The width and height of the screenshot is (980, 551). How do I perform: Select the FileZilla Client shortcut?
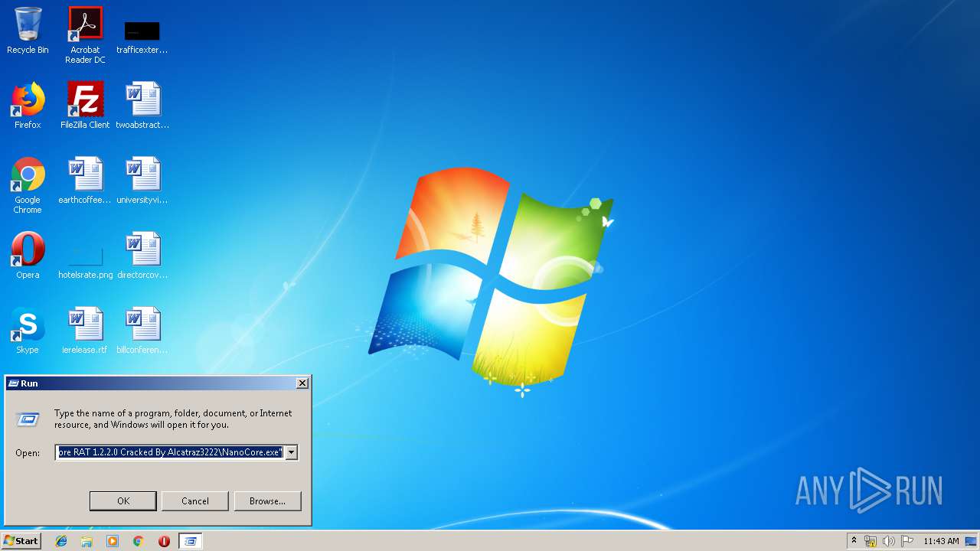(x=85, y=105)
